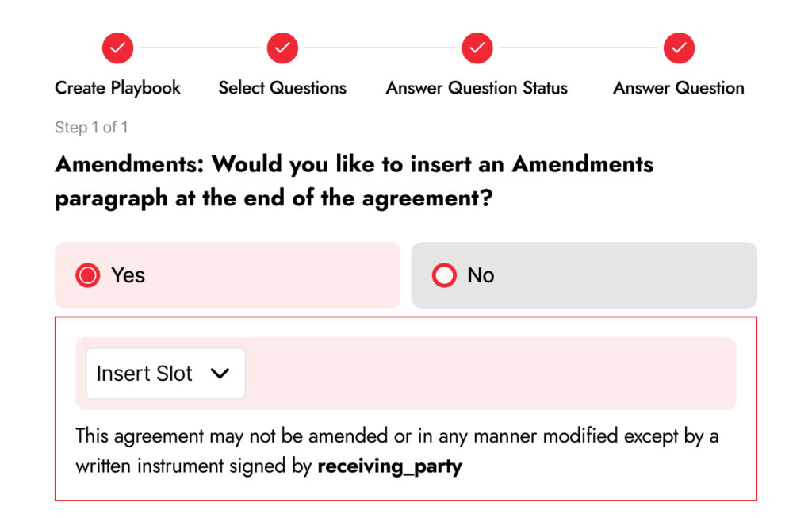Select the No radio button
The height and width of the screenshot is (518, 812).
[444, 275]
